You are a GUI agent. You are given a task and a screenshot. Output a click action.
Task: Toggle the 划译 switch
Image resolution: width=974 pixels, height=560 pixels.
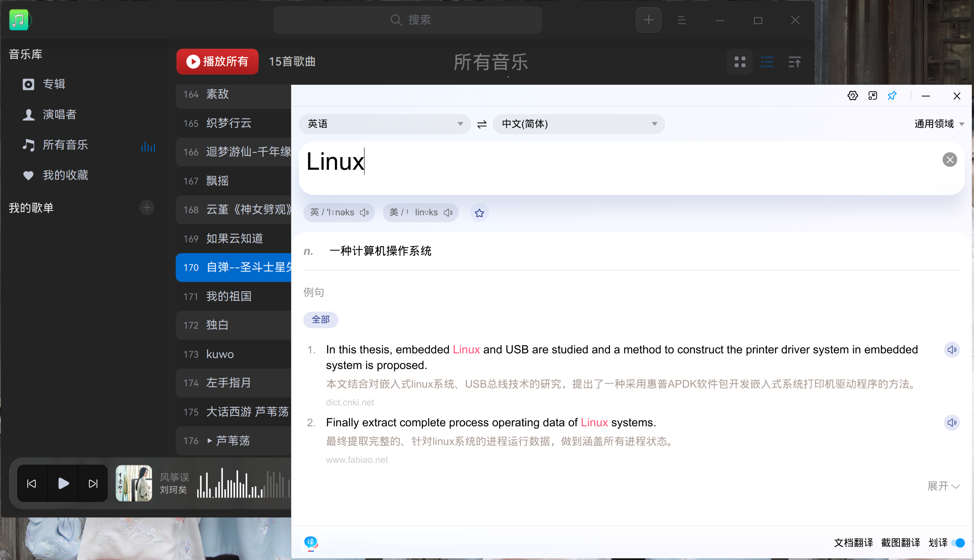pyautogui.click(x=957, y=543)
